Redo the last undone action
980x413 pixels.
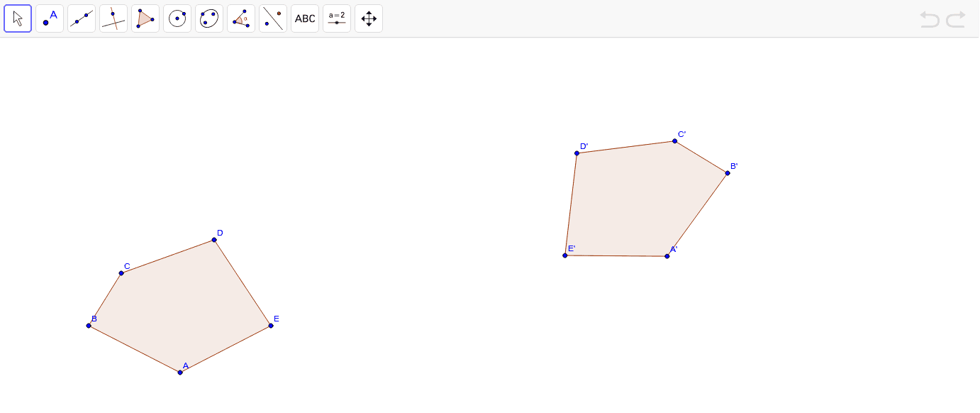[956, 19]
